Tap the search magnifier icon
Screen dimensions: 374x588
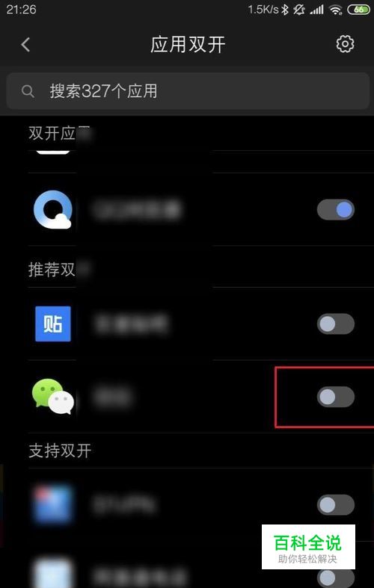pos(28,90)
